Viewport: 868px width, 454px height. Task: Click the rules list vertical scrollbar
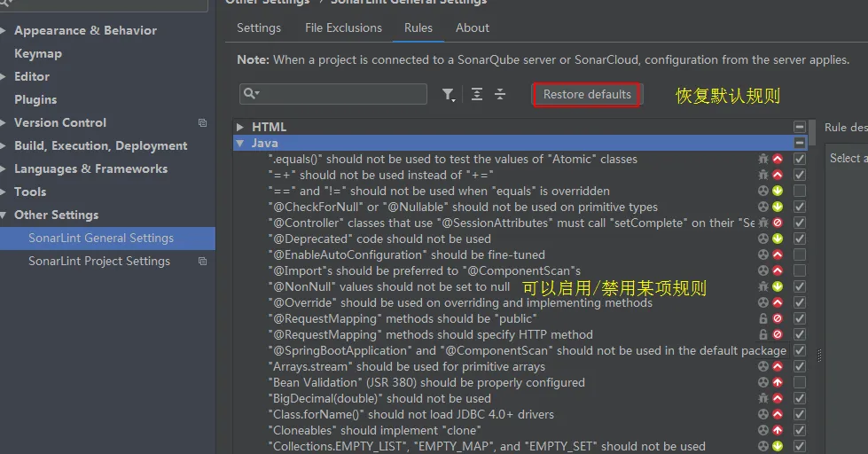click(x=812, y=133)
